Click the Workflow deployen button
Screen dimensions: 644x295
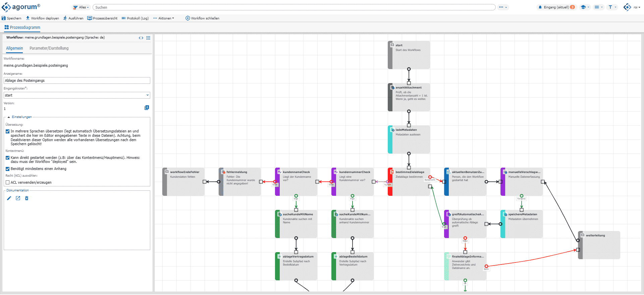tap(42, 18)
